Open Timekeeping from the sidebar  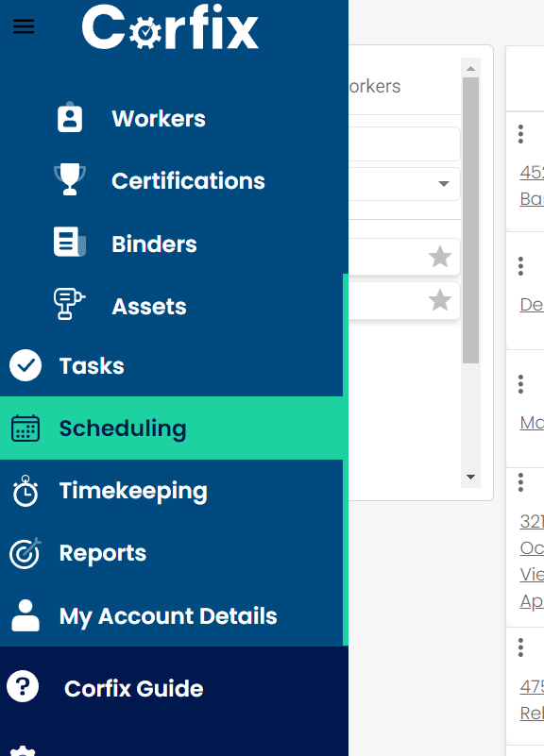(133, 492)
